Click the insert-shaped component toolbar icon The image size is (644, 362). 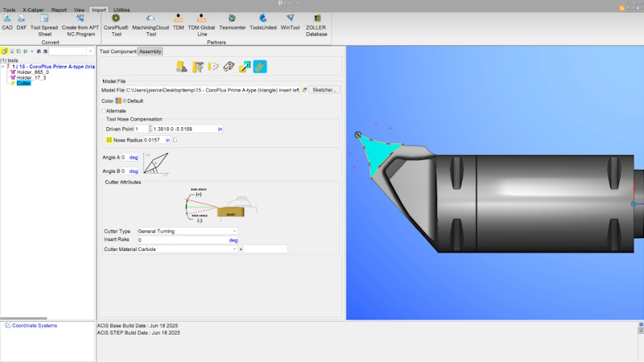coord(229,67)
